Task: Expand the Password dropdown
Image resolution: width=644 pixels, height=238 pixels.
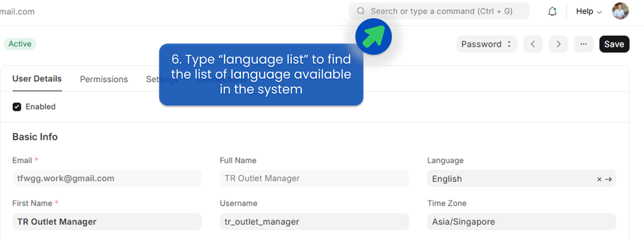Action: pyautogui.click(x=487, y=44)
